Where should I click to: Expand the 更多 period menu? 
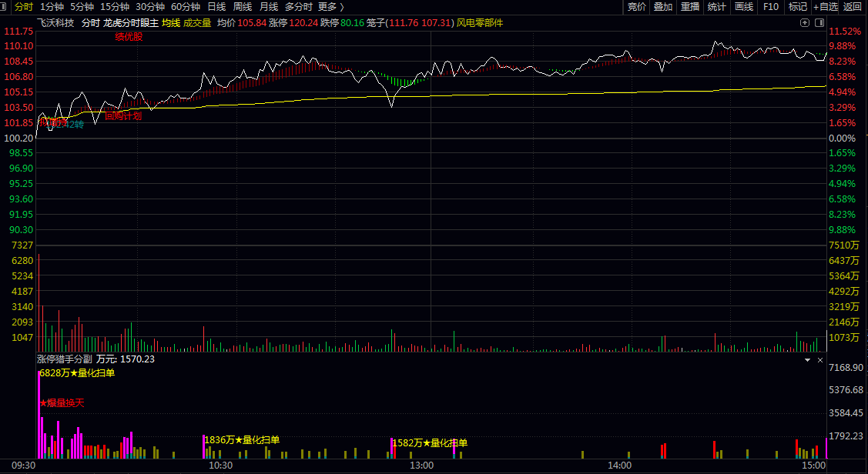[330, 7]
